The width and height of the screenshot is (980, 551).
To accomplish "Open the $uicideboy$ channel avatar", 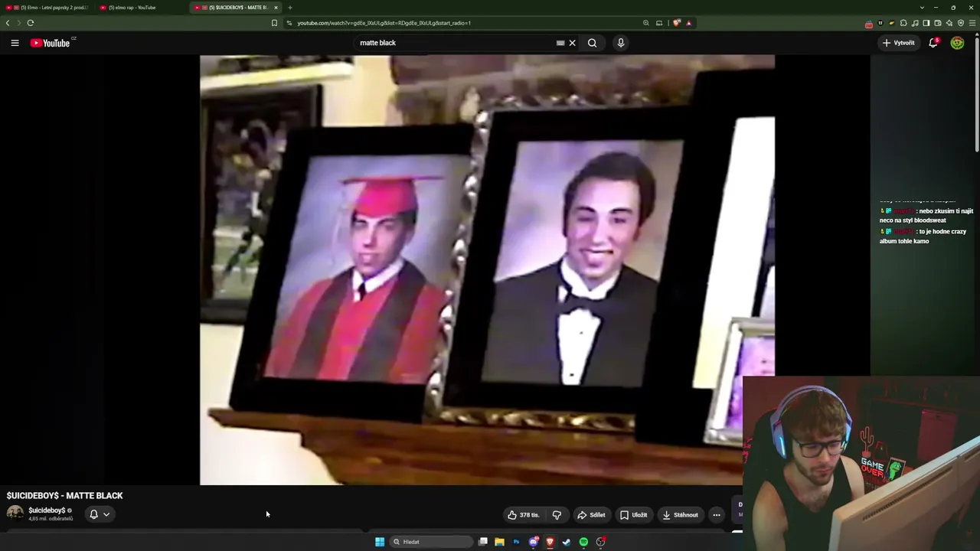I will [15, 514].
